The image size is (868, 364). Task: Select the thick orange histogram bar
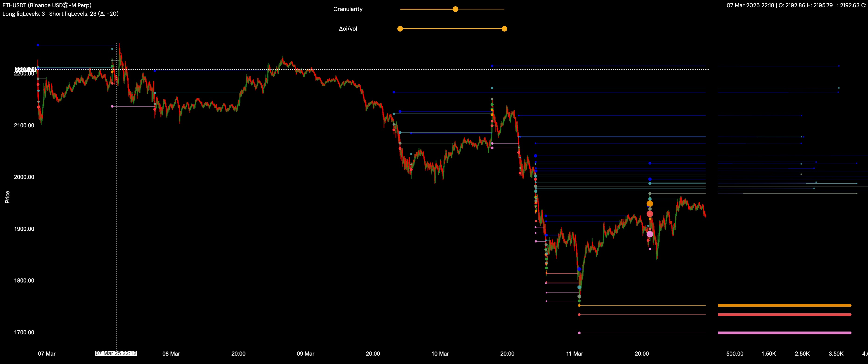[x=784, y=305]
